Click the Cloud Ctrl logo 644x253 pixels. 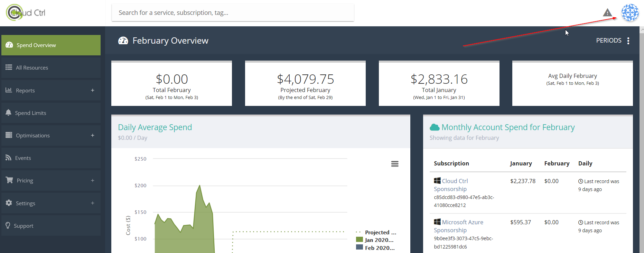tap(26, 13)
